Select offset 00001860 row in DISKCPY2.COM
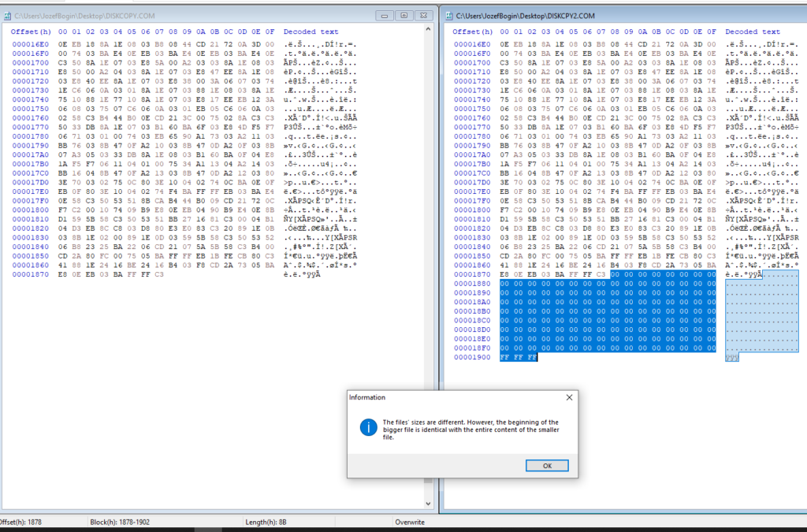Viewport: 807px width, 532px height. point(627,265)
